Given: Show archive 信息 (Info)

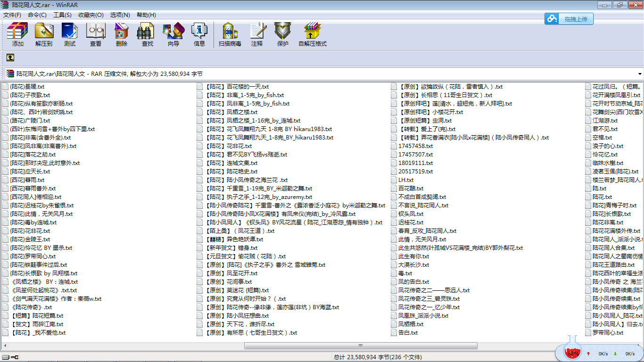Looking at the screenshot, I should pos(199,34).
